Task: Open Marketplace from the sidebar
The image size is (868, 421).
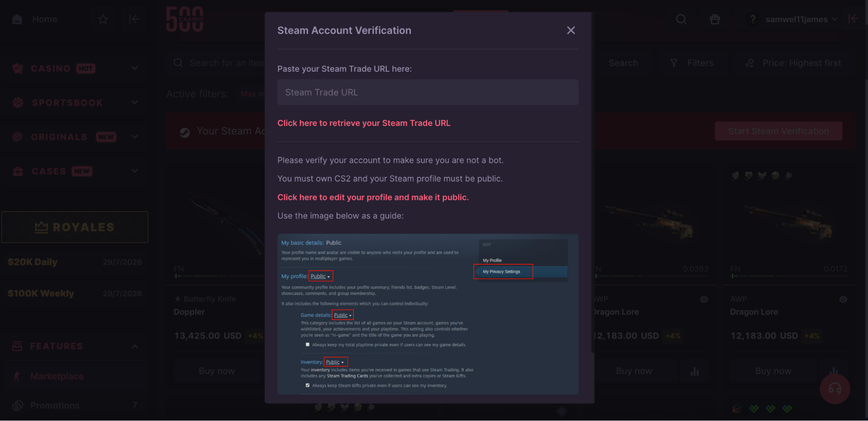Action: (x=57, y=376)
